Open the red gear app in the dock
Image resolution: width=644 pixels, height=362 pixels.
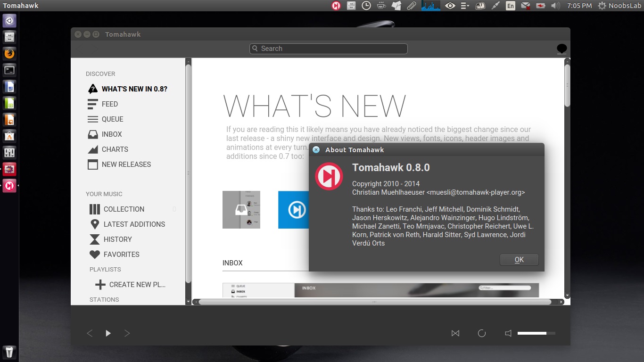point(9,169)
